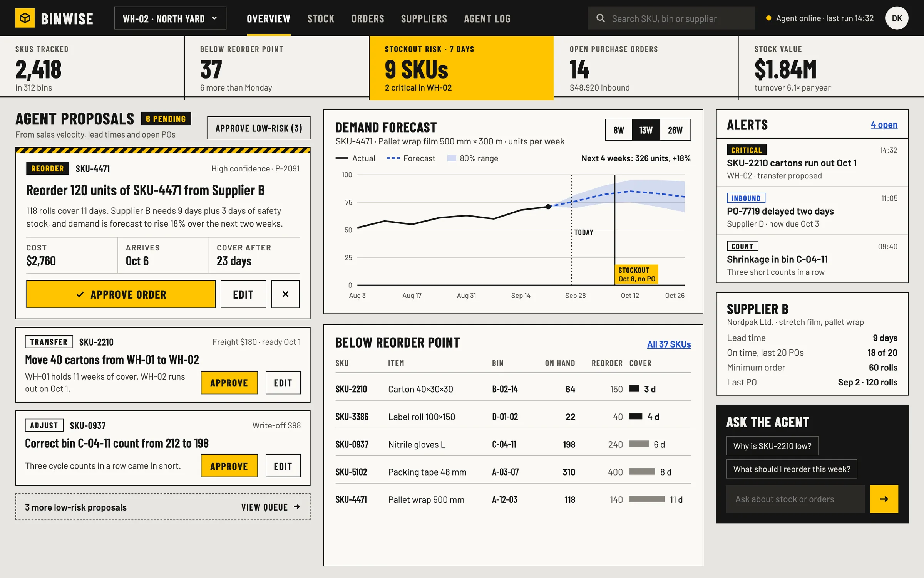
Task: Approve the SKU-4471 reorder order
Action: point(121,294)
